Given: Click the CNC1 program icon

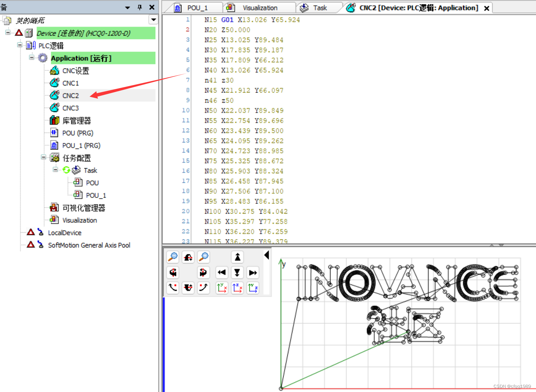Looking at the screenshot, I should click(55, 83).
